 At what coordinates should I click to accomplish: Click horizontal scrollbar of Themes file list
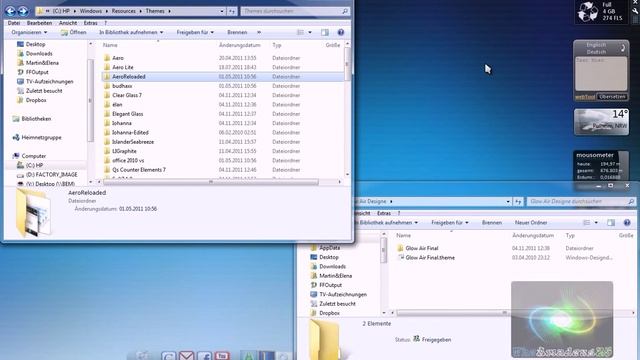211,182
